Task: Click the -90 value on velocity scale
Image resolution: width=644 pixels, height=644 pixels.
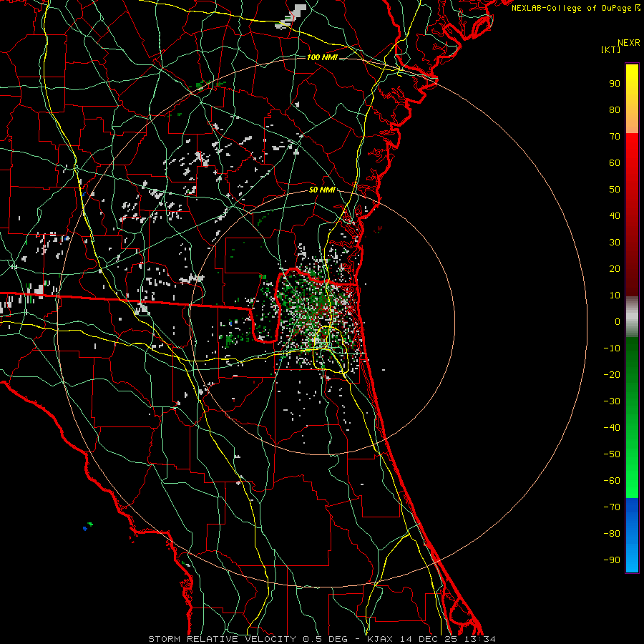Action: [612, 560]
